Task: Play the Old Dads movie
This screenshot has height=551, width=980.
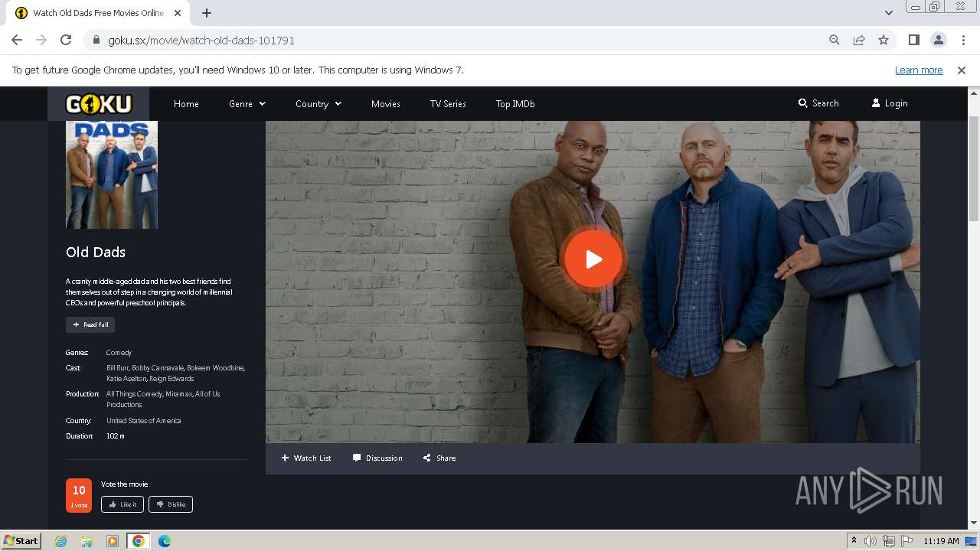Action: click(593, 259)
